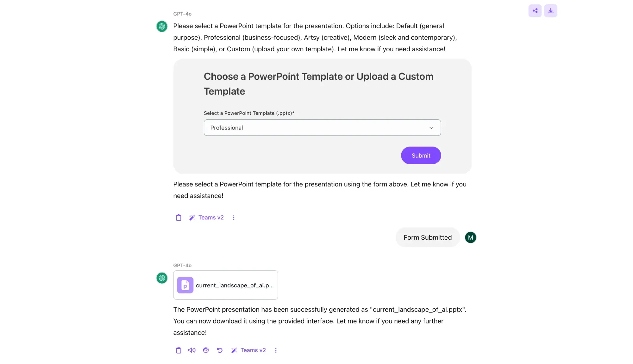
Task: Read the last message aloud with speaker icon
Action: tap(192, 350)
